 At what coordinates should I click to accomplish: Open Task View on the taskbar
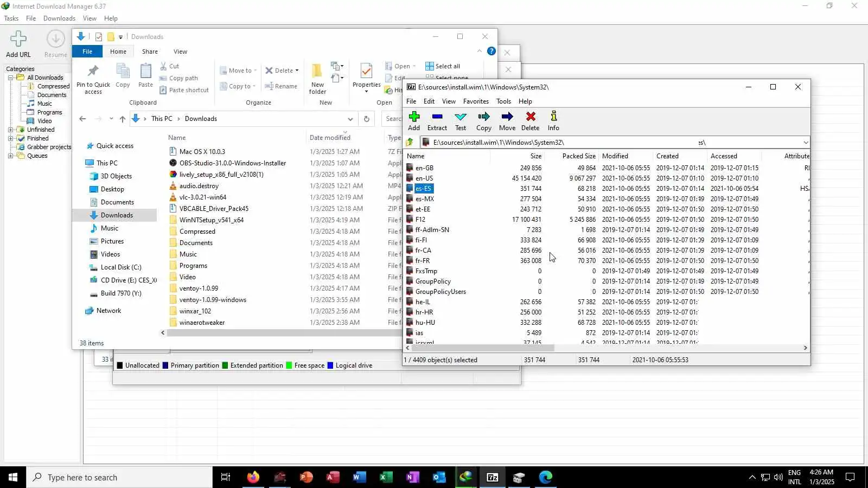coord(226,477)
